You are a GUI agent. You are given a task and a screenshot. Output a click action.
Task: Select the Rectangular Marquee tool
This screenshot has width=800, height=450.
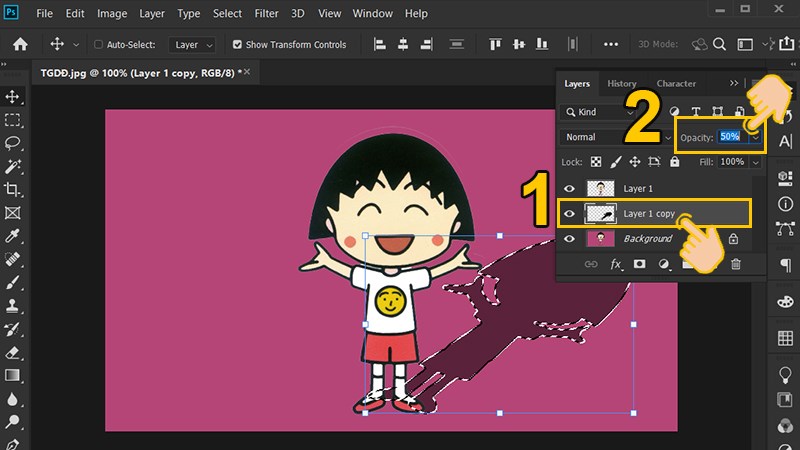[x=12, y=120]
